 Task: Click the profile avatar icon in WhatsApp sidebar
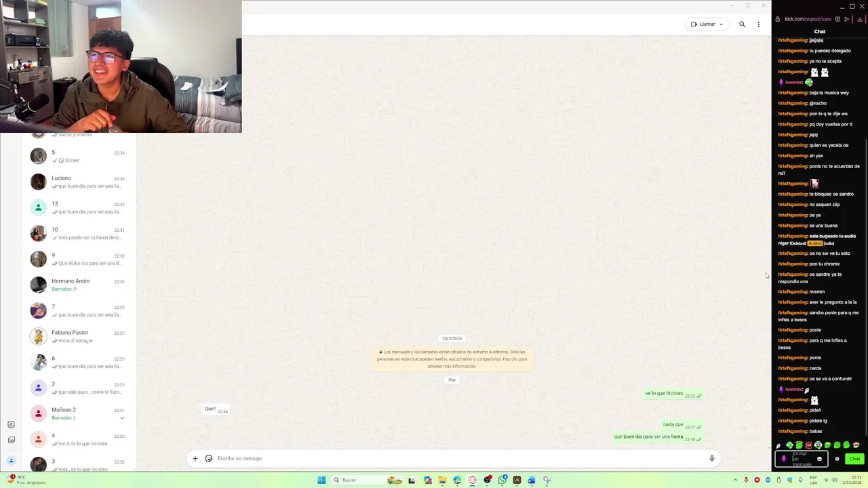click(x=11, y=461)
